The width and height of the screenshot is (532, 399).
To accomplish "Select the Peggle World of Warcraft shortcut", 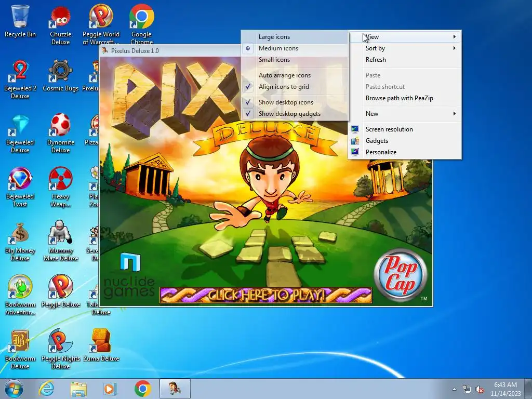I will [101, 25].
